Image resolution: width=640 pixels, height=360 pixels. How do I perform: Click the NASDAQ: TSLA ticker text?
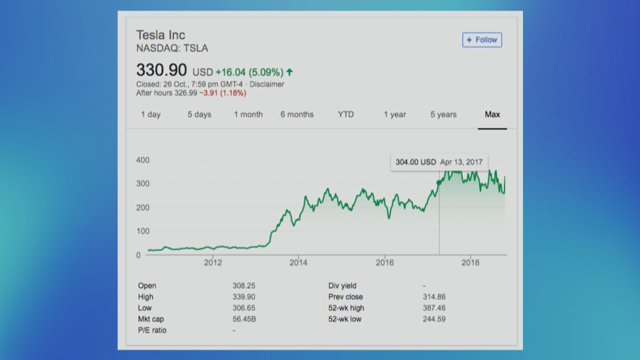tap(172, 49)
